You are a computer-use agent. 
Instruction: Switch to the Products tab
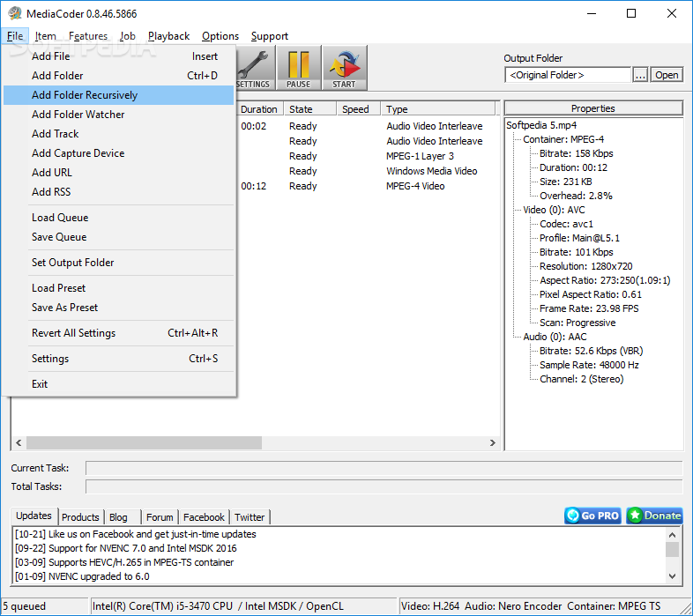click(80, 517)
